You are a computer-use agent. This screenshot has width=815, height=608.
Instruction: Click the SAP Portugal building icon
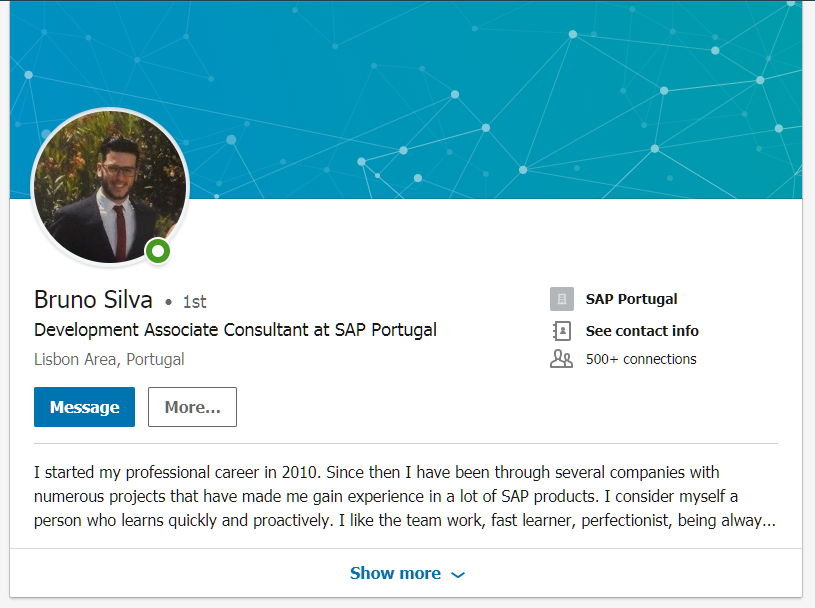click(561, 299)
